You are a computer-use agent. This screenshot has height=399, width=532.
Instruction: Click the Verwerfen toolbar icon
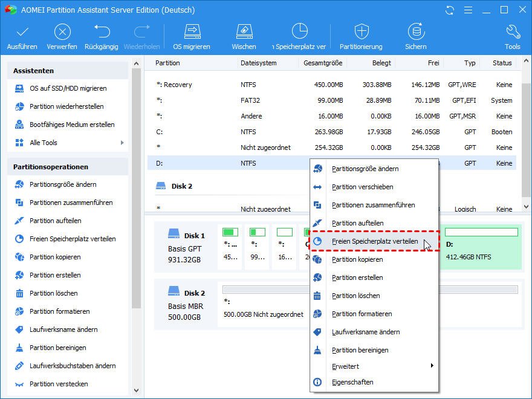click(62, 33)
